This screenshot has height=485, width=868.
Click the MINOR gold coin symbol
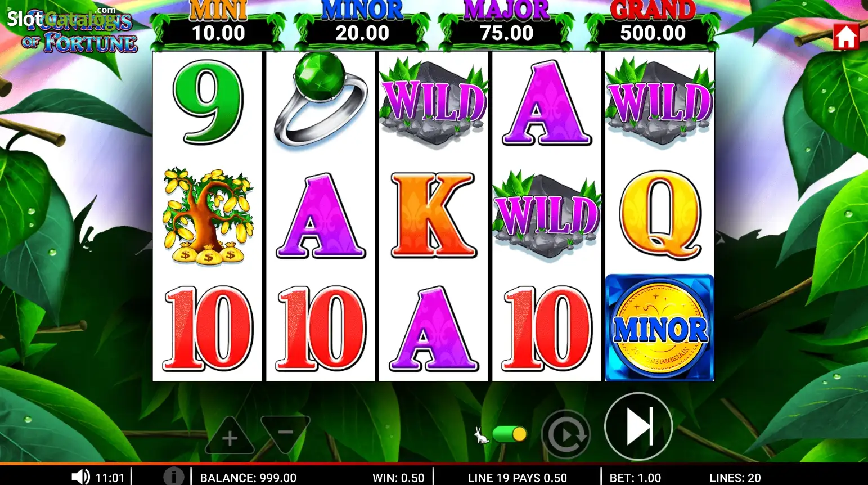coord(659,328)
